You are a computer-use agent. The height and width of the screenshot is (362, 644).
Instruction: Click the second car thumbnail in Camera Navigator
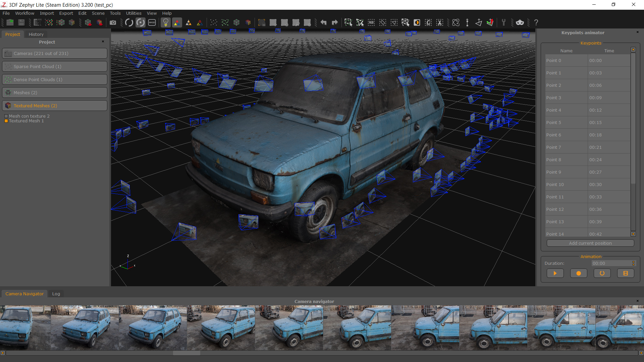click(85, 327)
